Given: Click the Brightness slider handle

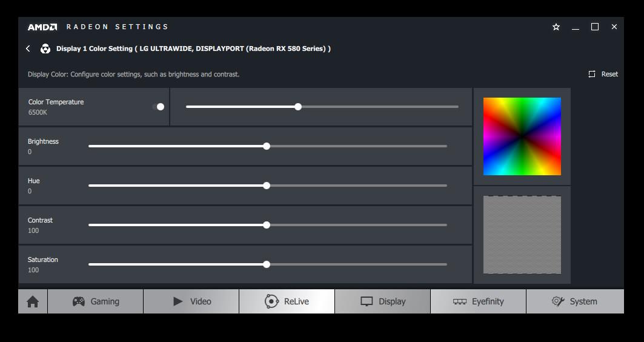Looking at the screenshot, I should coord(267,146).
